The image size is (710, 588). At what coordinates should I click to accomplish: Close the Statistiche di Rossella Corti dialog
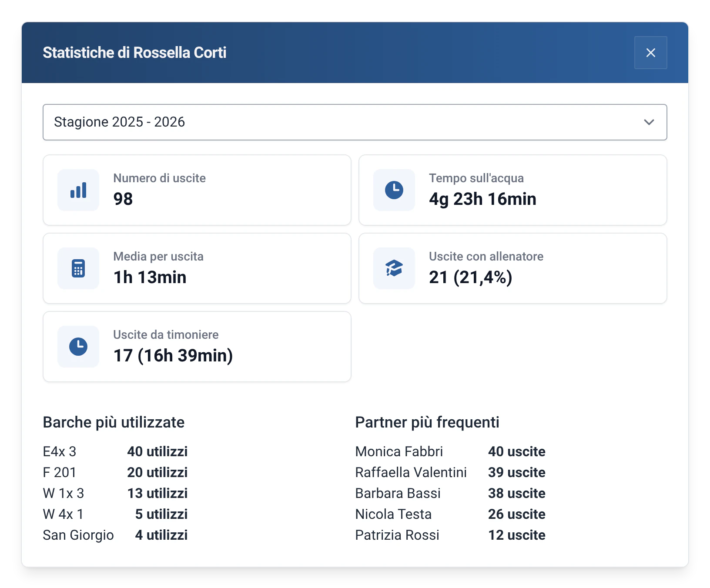pos(650,53)
